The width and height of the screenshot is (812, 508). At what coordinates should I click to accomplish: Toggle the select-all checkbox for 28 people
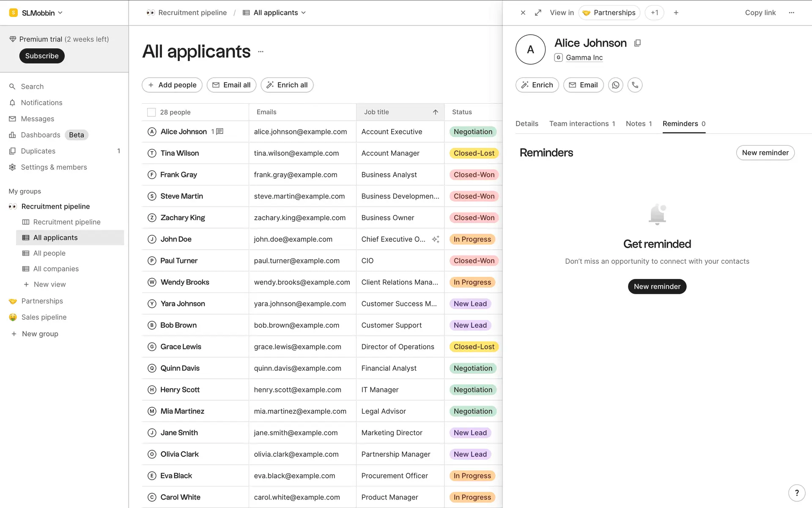click(151, 112)
